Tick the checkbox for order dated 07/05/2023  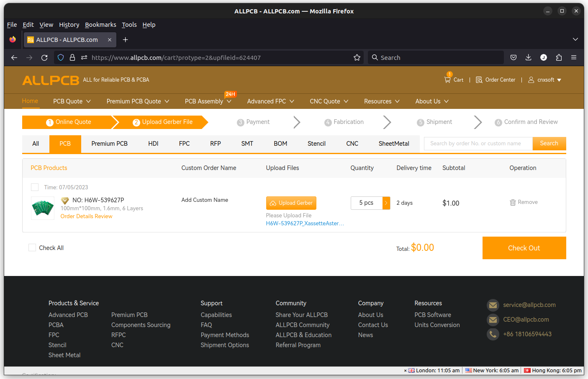[35, 187]
